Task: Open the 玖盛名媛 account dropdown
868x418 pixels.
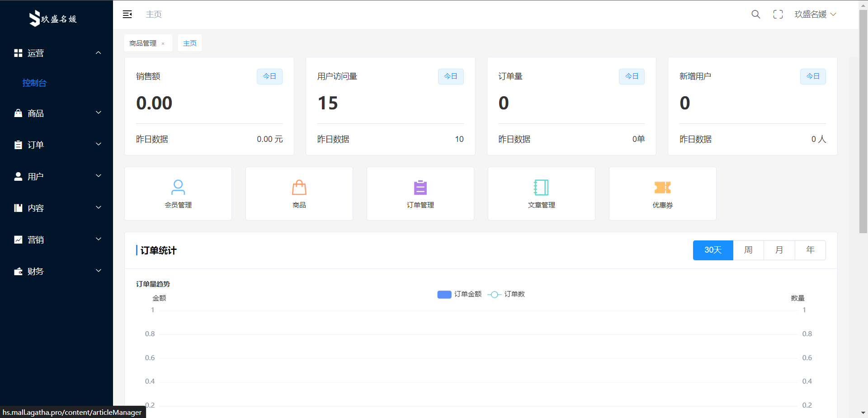Action: point(815,14)
